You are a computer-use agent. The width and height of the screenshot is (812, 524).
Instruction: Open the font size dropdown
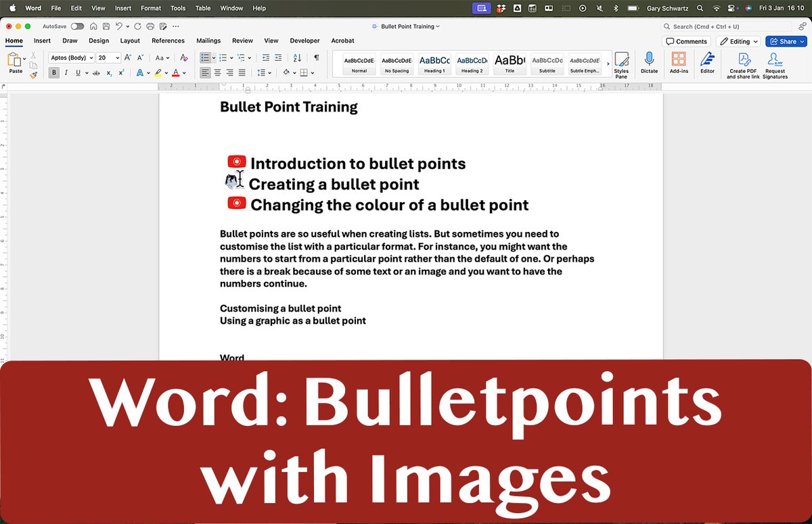click(116, 58)
